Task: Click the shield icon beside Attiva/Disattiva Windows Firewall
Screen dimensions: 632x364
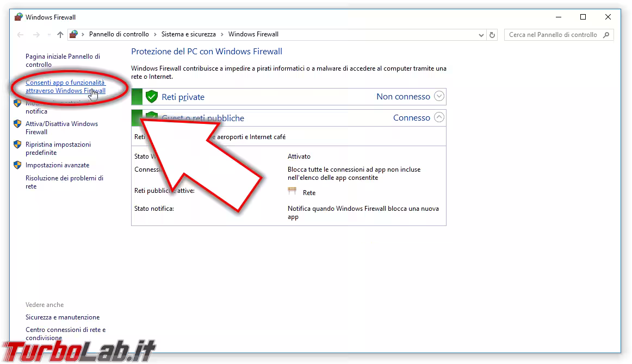Action: (x=17, y=124)
